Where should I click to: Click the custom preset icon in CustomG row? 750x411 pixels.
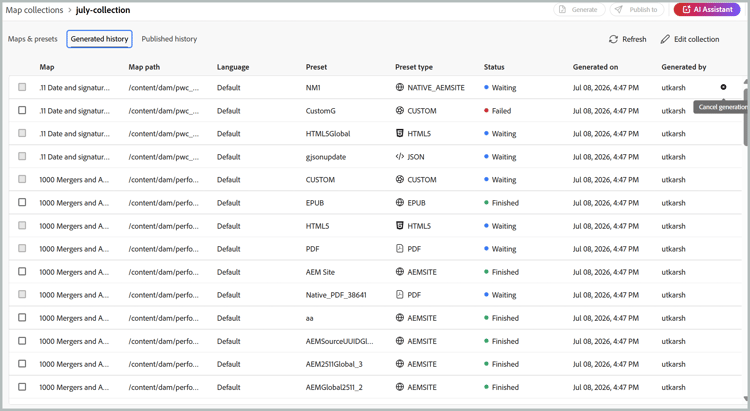[400, 110]
